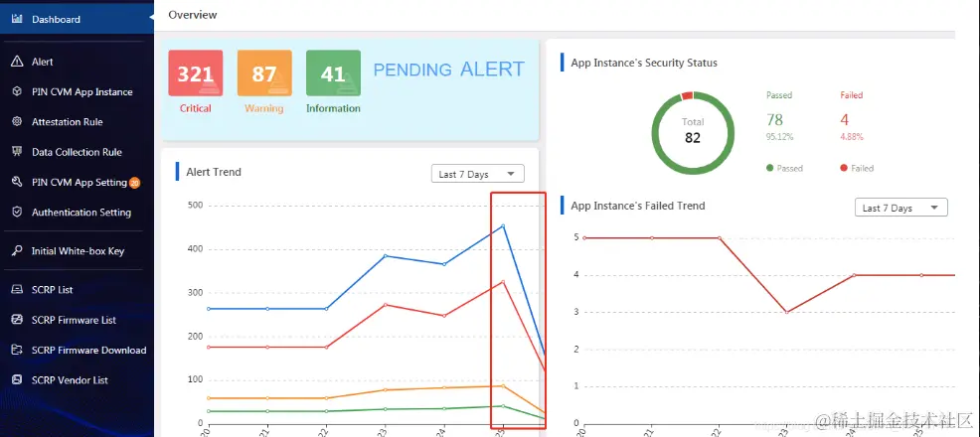Click the orange 20 badge on App Setting
This screenshot has height=437, width=980.
(134, 183)
